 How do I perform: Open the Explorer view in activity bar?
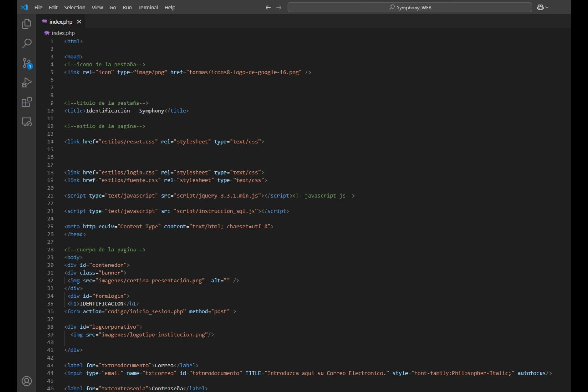coord(27,24)
